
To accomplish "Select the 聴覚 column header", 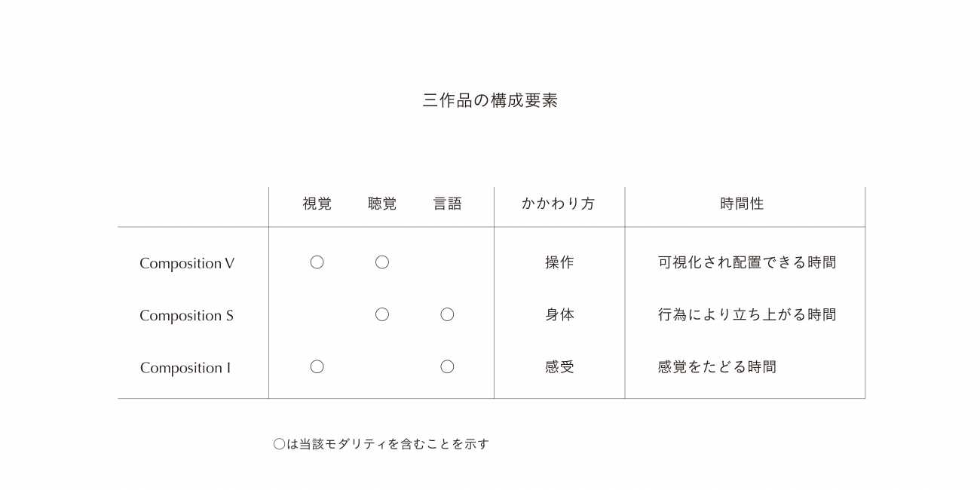I will 382,204.
